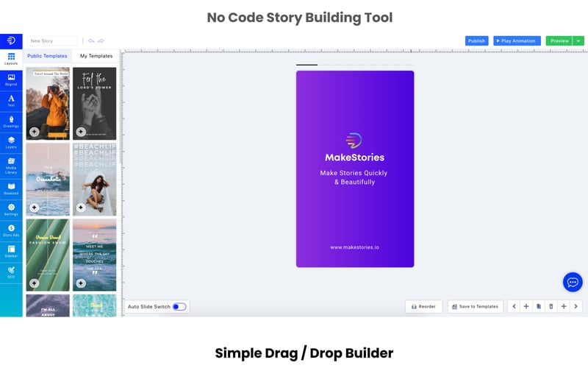Open the Media Library
588x368 pixels.
(x=11, y=166)
